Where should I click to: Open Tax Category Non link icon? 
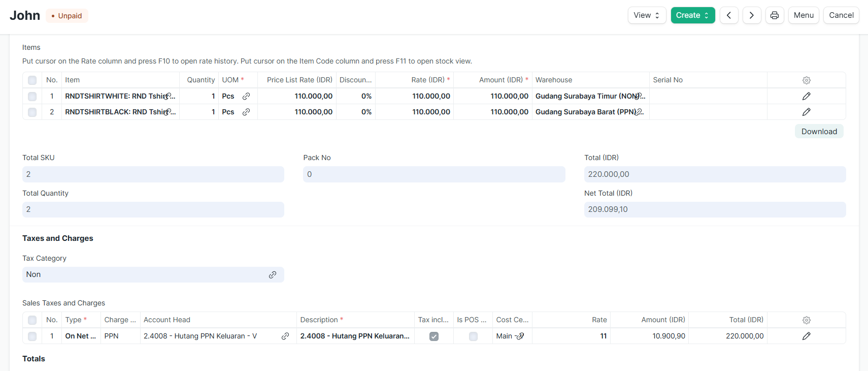(x=273, y=274)
